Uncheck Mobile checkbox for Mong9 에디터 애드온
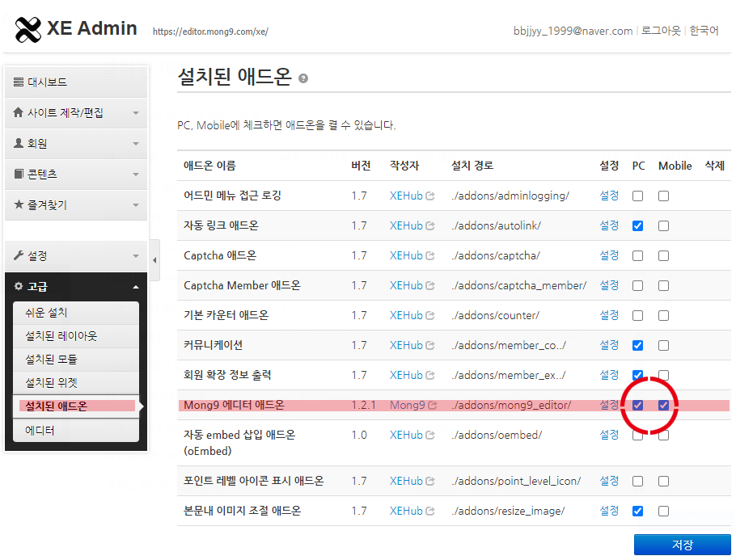 click(664, 405)
